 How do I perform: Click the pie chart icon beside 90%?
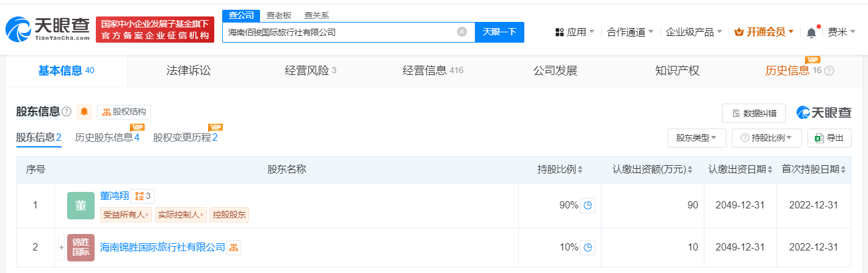pyautogui.click(x=587, y=205)
